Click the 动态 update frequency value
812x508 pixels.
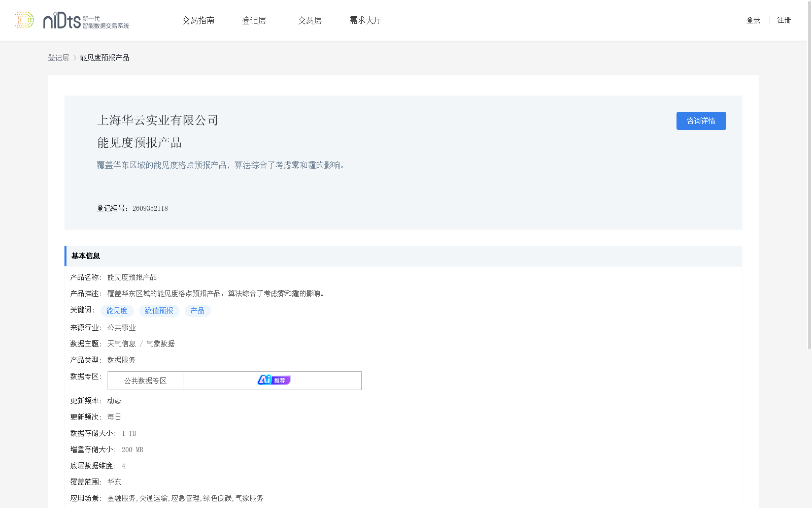pos(114,401)
